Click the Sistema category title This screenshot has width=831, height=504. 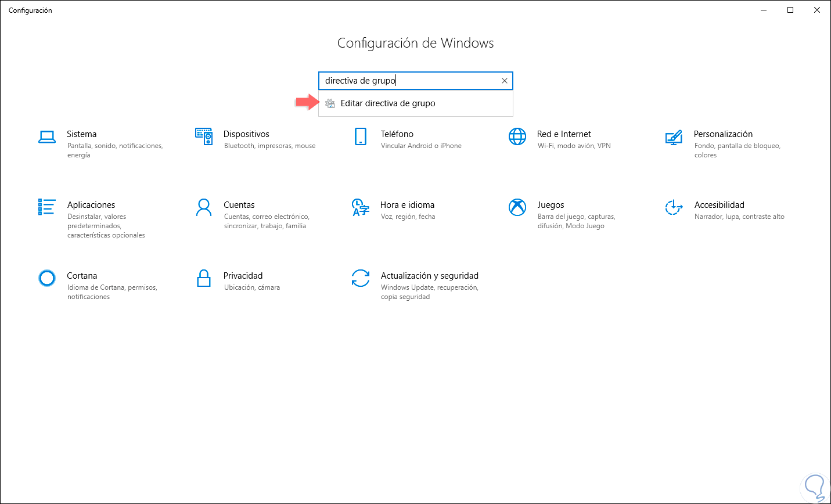[82, 134]
